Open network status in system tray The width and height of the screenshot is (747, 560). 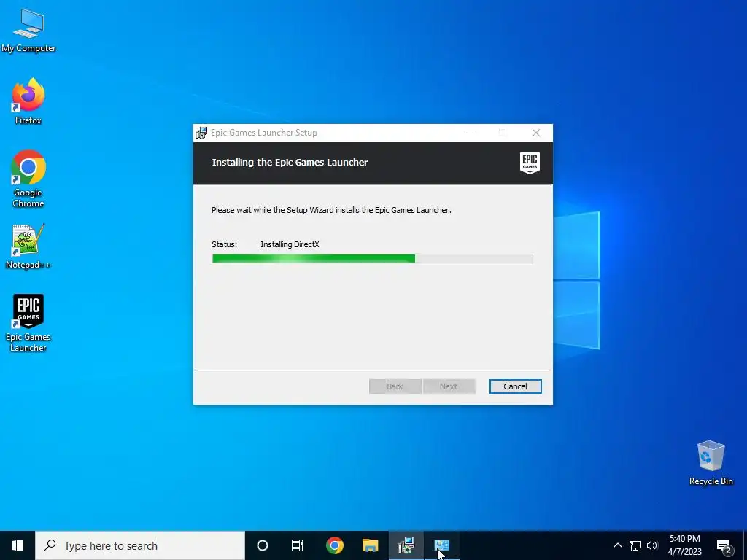click(x=635, y=545)
